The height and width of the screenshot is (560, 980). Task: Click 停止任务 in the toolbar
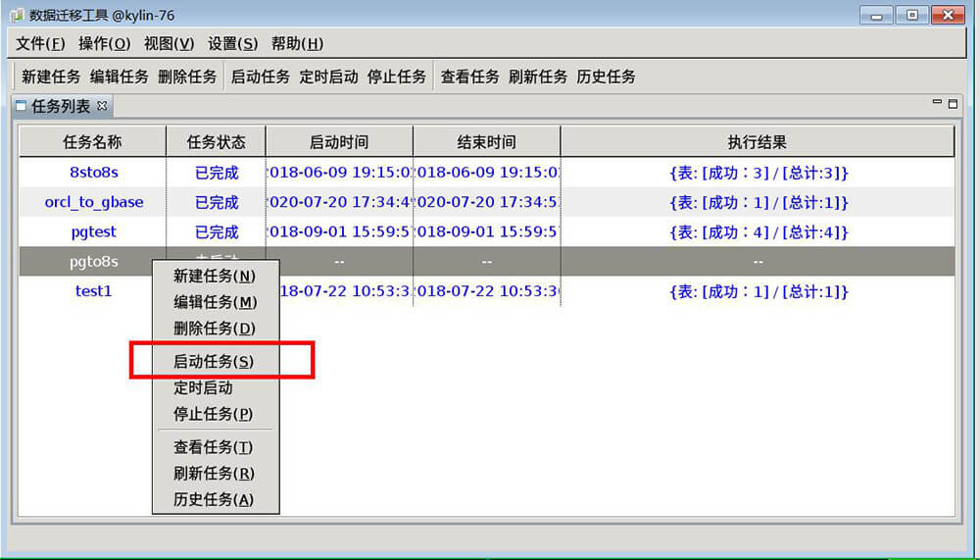pos(397,76)
